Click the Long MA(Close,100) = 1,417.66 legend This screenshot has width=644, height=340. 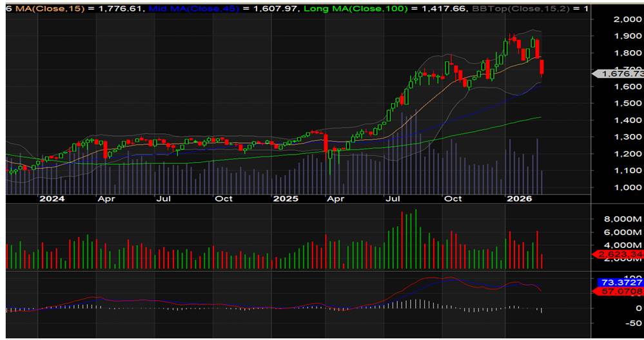click(x=385, y=8)
